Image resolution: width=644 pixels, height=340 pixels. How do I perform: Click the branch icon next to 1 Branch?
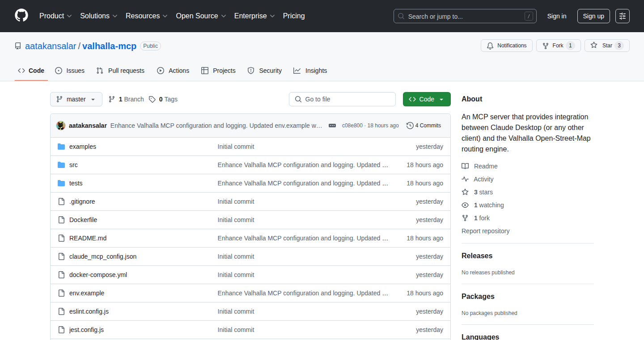[x=112, y=99]
